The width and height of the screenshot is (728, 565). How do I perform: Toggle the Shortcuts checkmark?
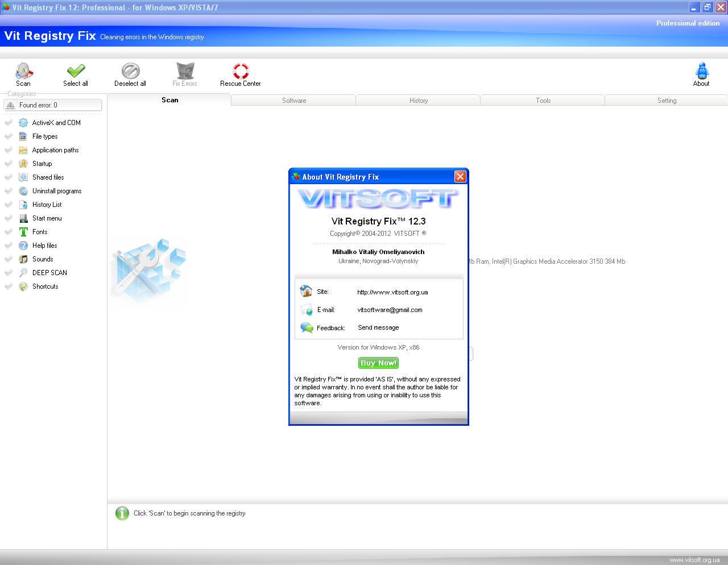coord(9,286)
